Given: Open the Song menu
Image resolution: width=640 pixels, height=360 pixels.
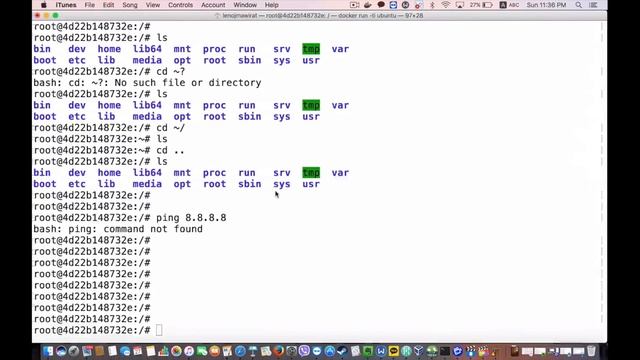Looking at the screenshot, I should [130, 5].
